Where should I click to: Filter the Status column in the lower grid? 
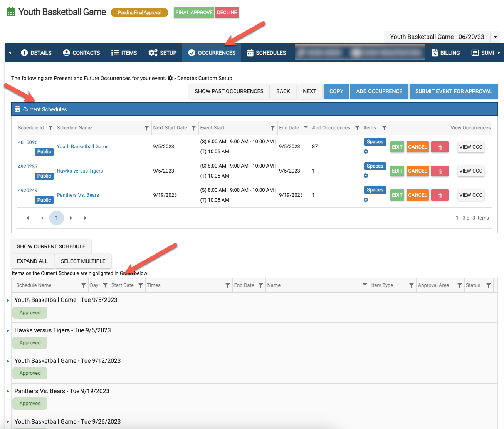click(488, 285)
